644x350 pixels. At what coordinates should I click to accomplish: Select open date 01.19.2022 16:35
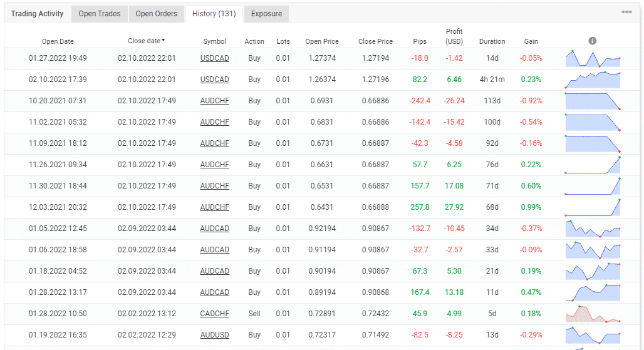tap(58, 335)
